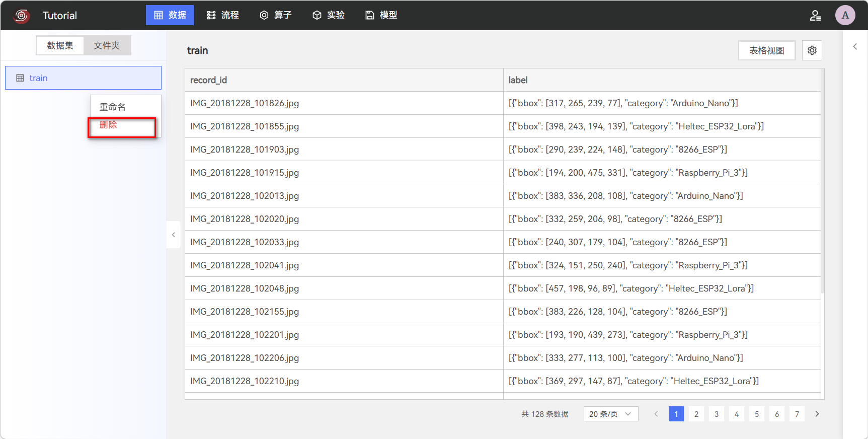Select cell IMG_20181228_102210.jpg

click(x=344, y=381)
